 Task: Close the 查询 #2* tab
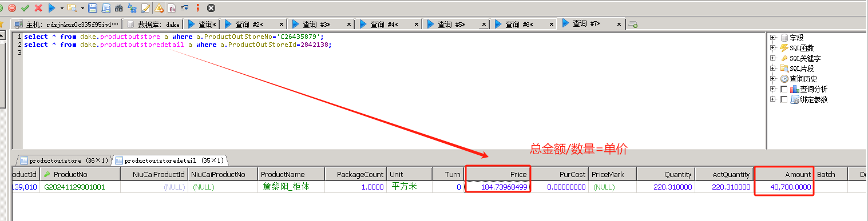coord(281,25)
